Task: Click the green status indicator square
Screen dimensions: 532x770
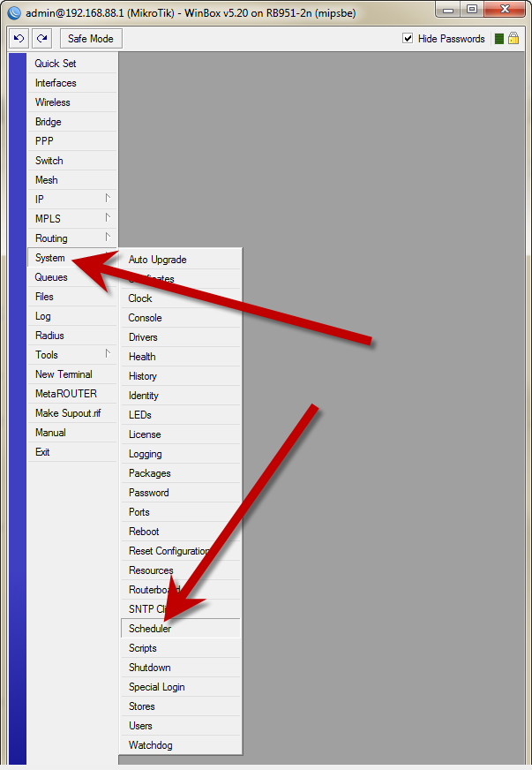Action: [498, 39]
